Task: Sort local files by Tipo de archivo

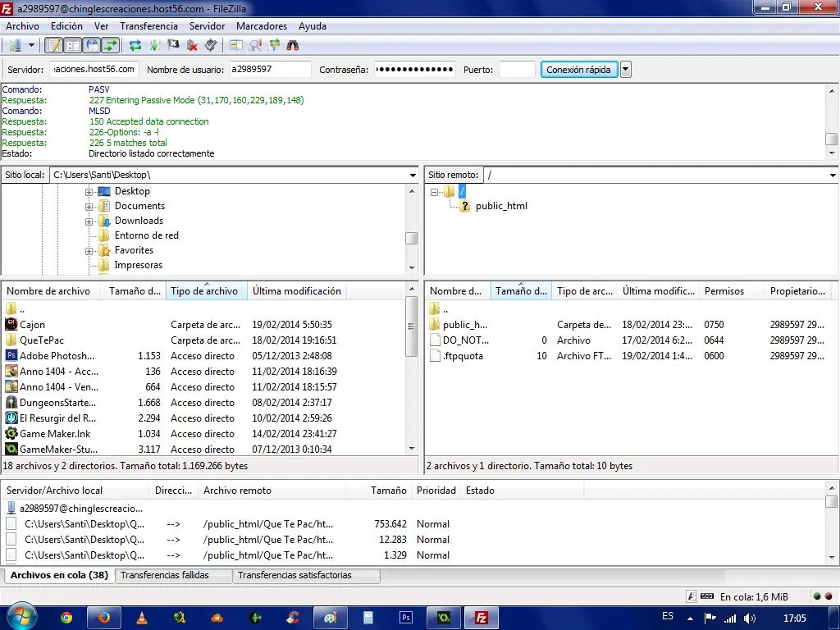Action: tap(206, 291)
